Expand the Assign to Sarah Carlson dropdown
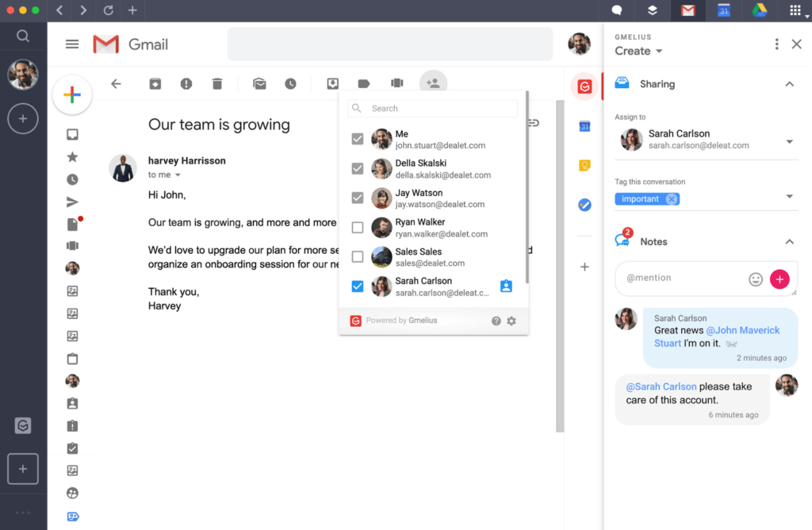 790,140
